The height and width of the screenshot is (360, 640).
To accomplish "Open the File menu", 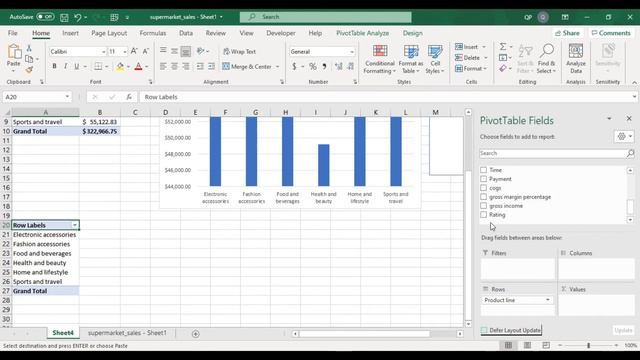I will tap(13, 33).
